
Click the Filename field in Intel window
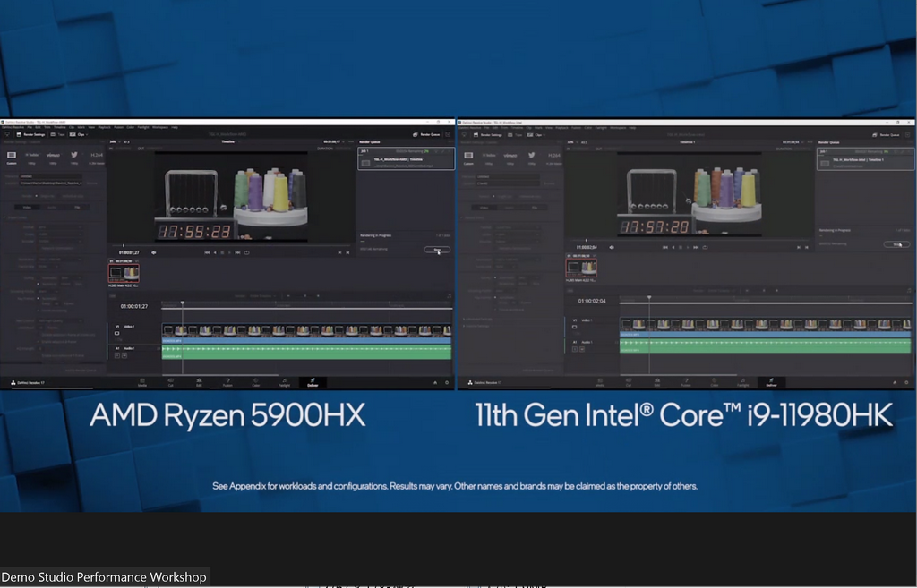point(509,176)
